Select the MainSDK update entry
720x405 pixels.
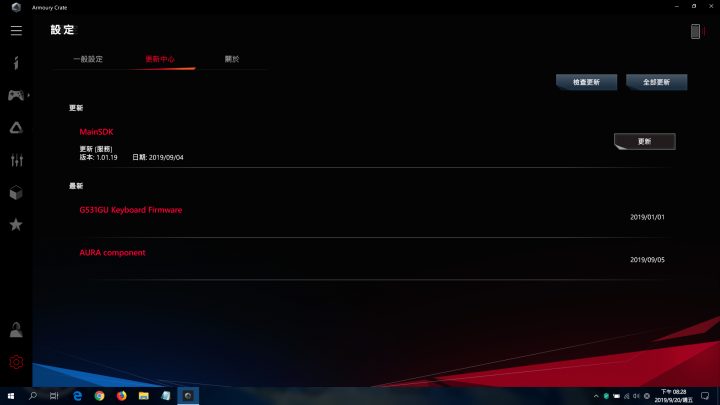coord(96,132)
